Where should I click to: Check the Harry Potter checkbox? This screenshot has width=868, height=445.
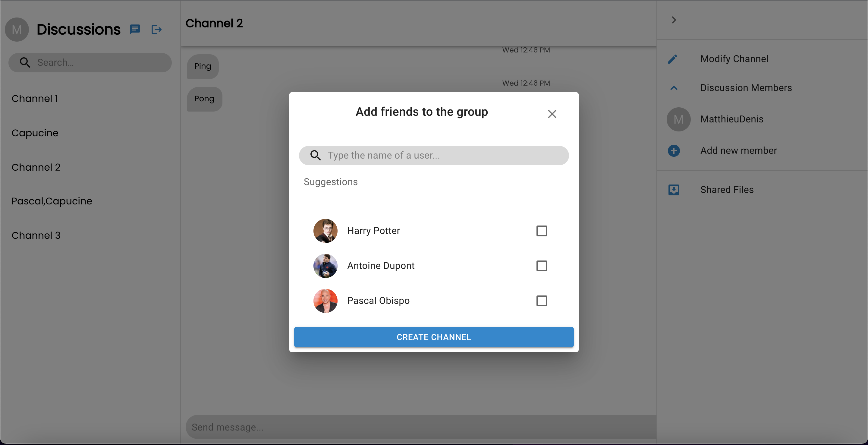[542, 231]
